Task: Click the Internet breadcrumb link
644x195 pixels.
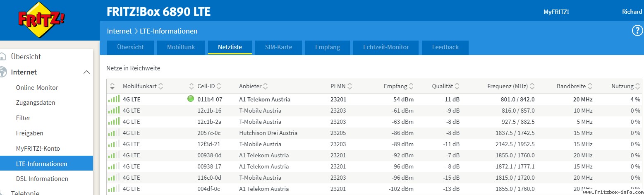Action: click(119, 31)
